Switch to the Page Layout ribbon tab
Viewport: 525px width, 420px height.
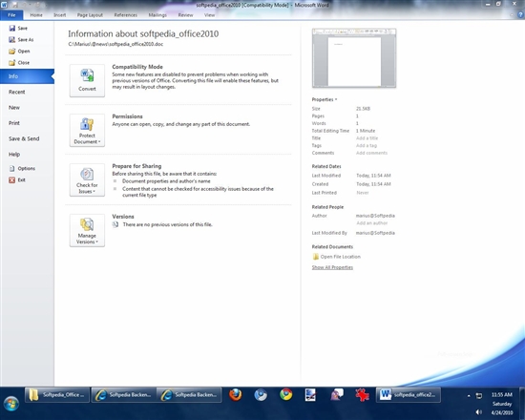[90, 15]
